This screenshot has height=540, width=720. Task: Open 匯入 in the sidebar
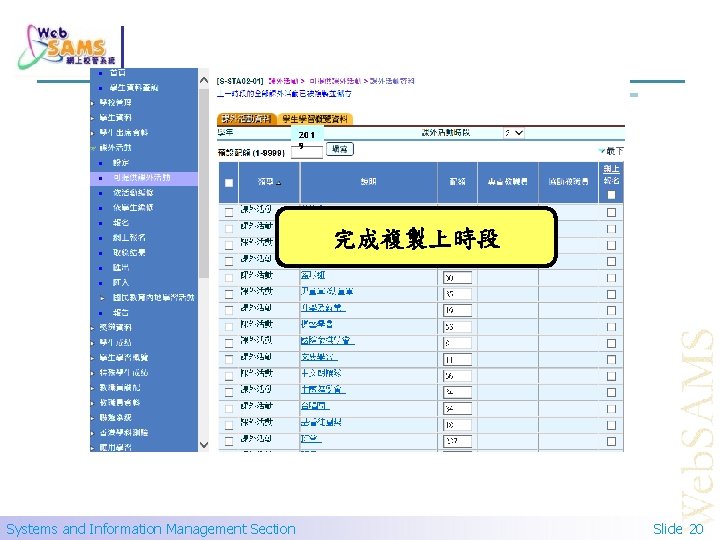[x=121, y=282]
